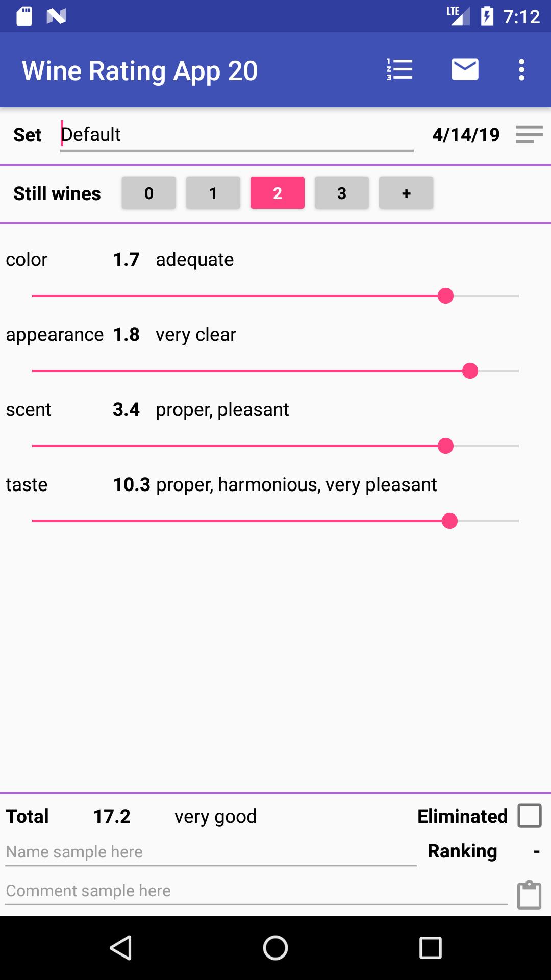Adjust the taste rating slider
Viewport: 551px width, 980px height.
point(275,521)
